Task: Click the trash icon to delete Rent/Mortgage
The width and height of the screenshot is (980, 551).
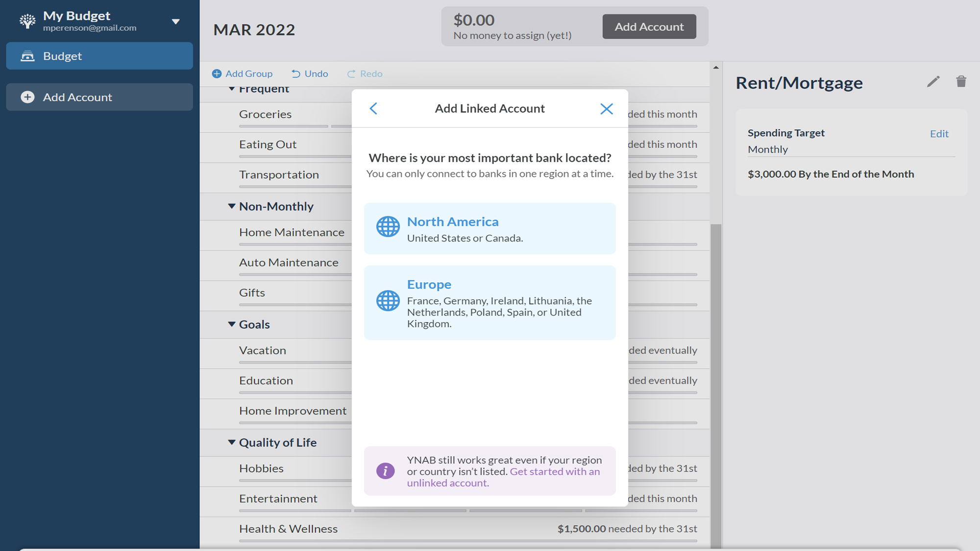Action: click(x=961, y=82)
